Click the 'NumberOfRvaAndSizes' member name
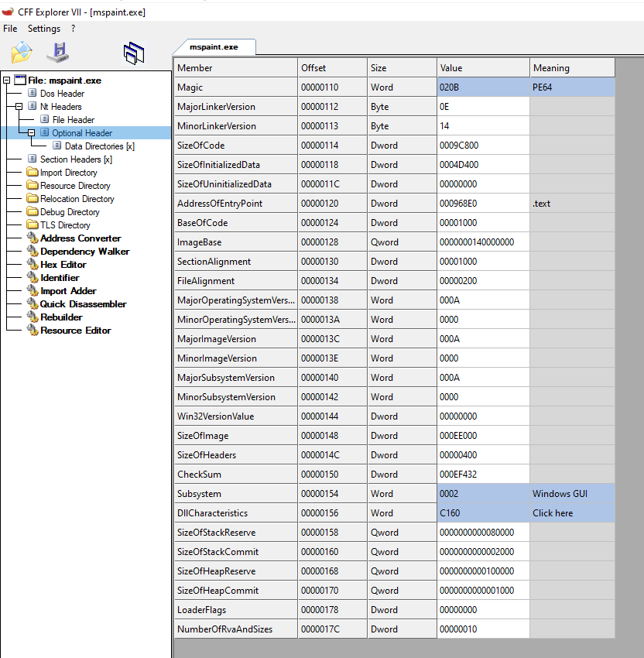Screen dimensions: 644x658 pyautogui.click(x=225, y=629)
